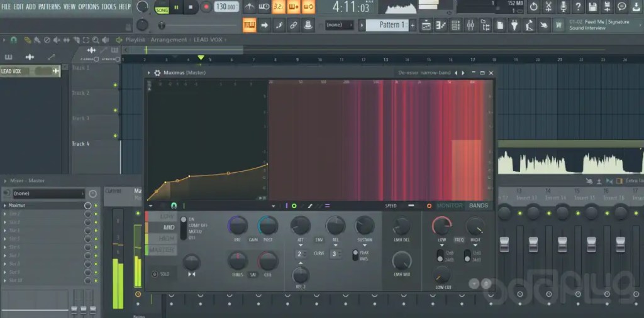Open the Browser from main toolbar
The width and height of the screenshot is (644, 318).
[486, 25]
